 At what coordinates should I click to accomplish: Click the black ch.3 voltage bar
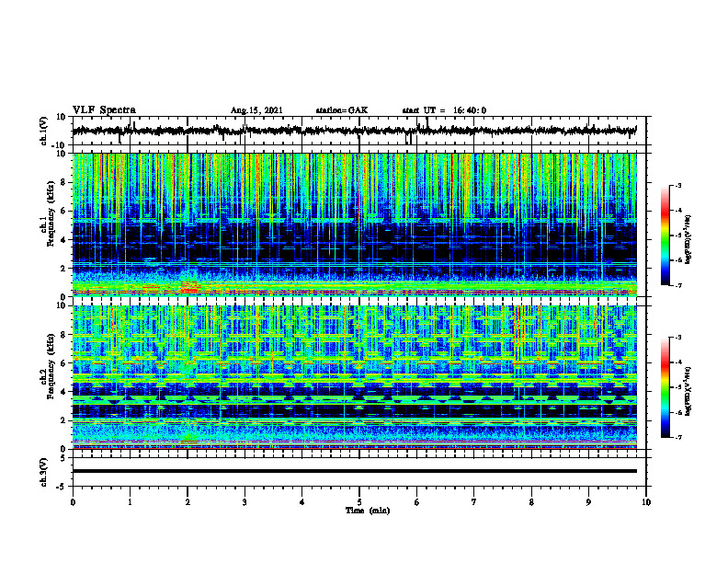tap(354, 471)
